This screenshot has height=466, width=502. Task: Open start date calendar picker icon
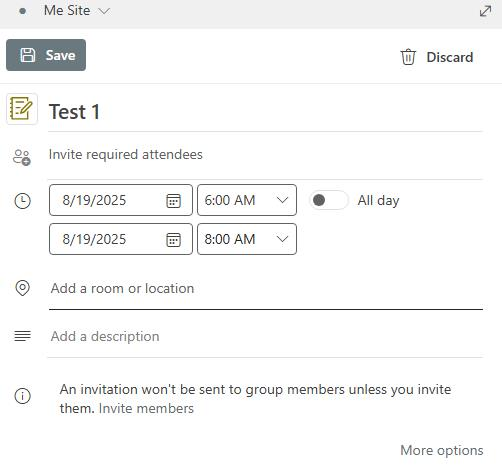pos(173,201)
